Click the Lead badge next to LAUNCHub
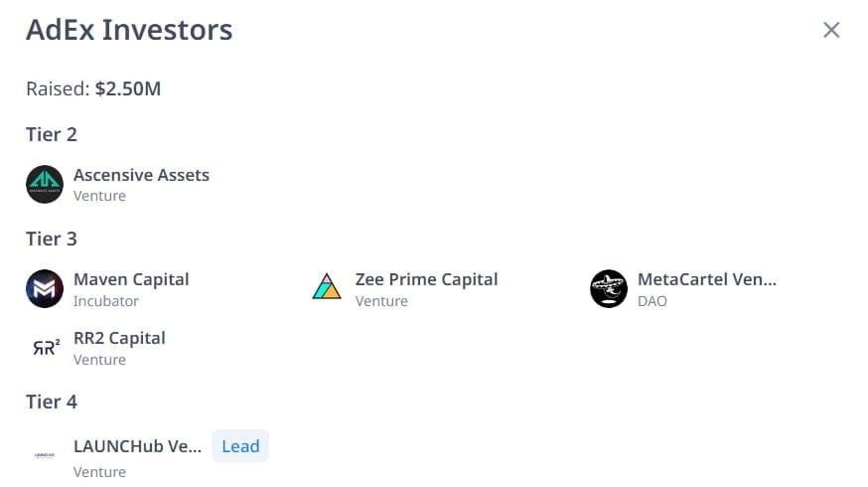This screenshot has width=868, height=487. coord(240,446)
